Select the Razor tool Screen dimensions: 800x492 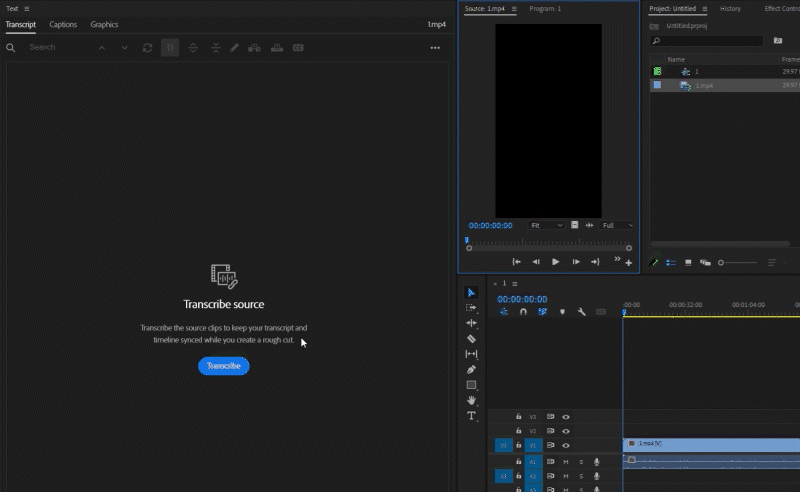(x=471, y=338)
